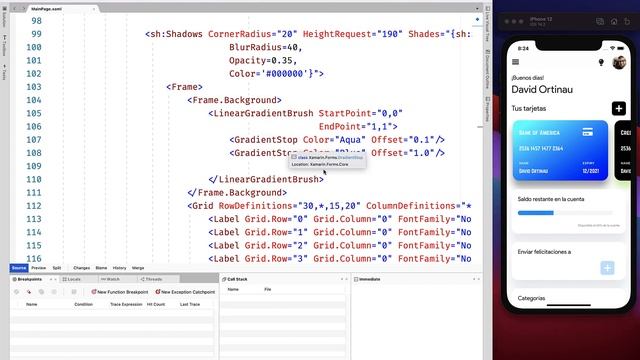The image size is (640, 360).
Task: Click line number 107 in the gutter
Action: click(x=34, y=140)
